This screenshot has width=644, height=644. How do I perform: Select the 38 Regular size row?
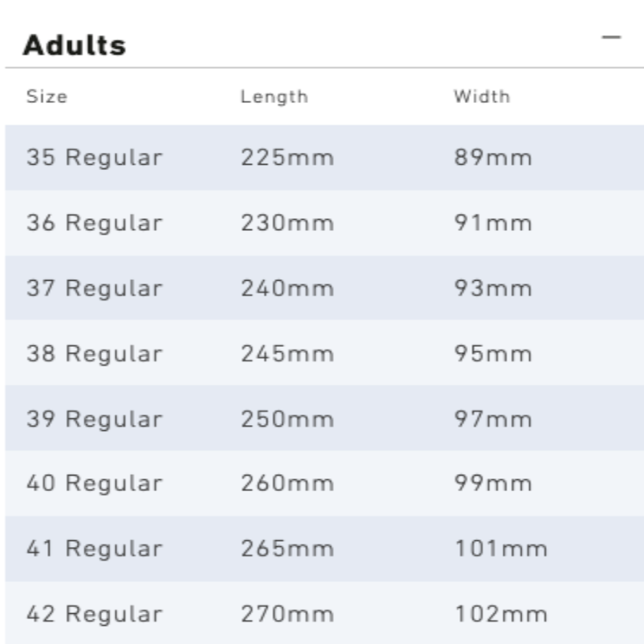94,354
